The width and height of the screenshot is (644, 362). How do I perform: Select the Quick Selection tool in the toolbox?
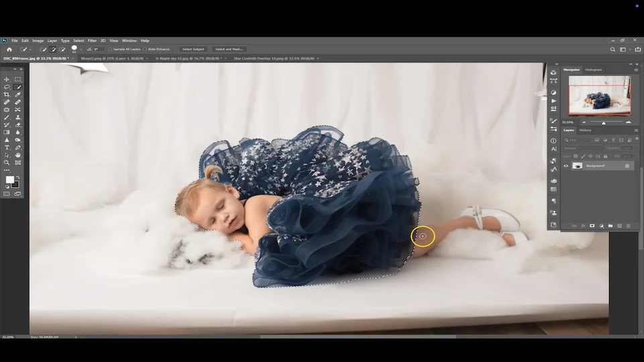point(17,87)
